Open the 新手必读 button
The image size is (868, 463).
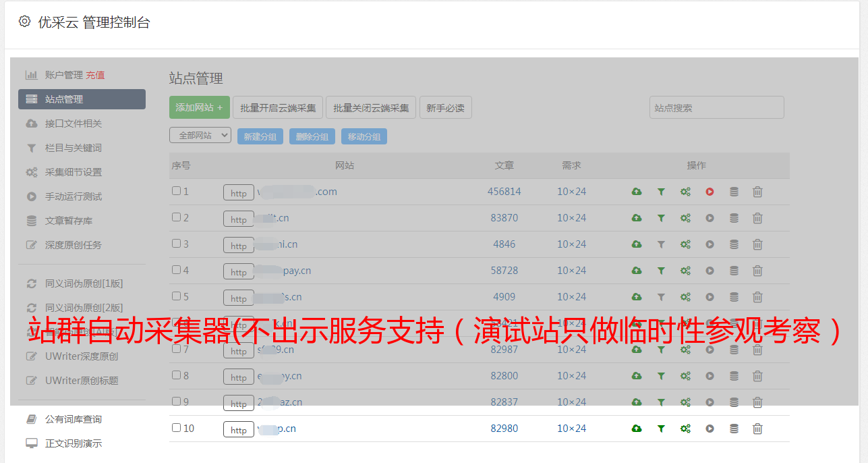click(445, 107)
